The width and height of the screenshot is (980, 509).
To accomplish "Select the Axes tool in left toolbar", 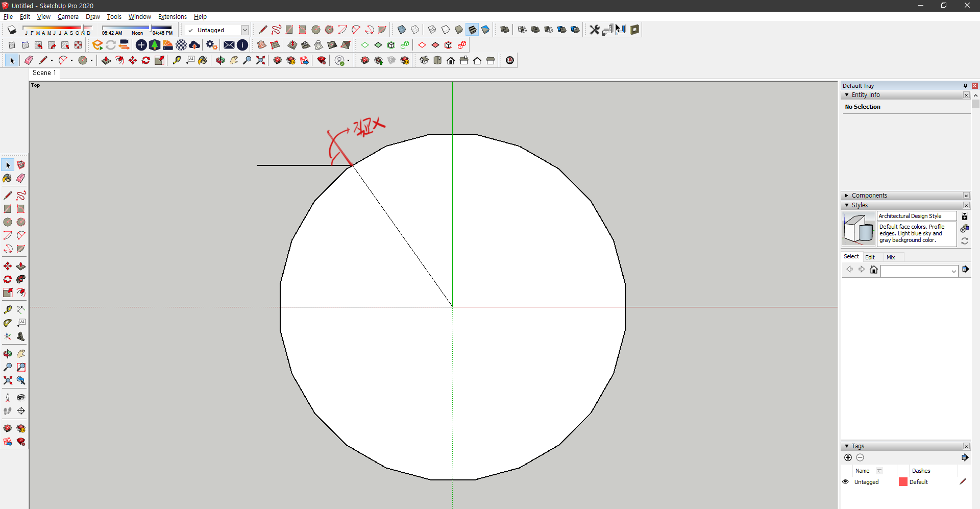I will (x=8, y=336).
